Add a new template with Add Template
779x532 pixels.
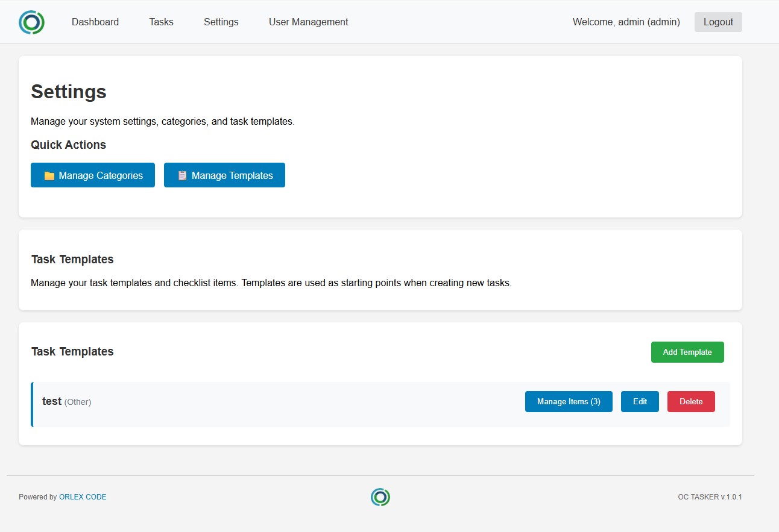coord(687,352)
